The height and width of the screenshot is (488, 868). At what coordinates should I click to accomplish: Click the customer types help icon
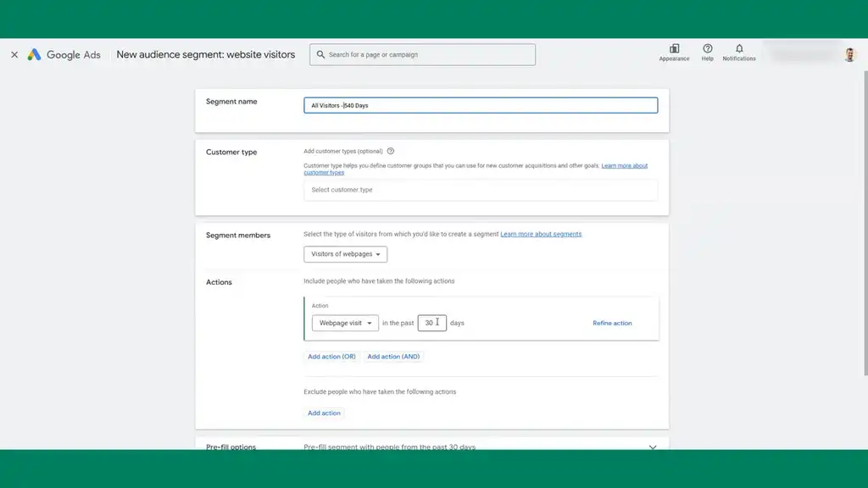[x=391, y=151]
